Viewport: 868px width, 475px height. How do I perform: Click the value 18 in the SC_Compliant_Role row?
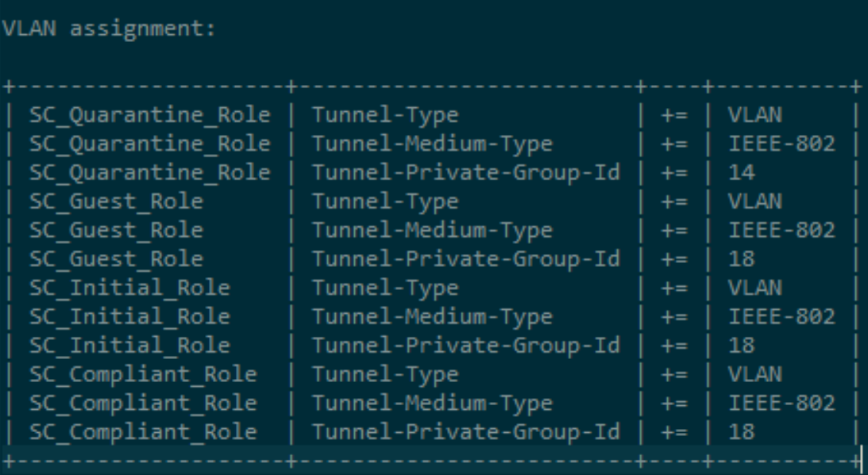tap(741, 432)
